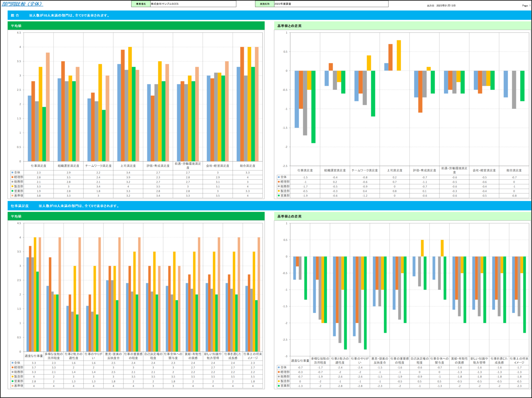
Task: Click 総合満足度 axis label in top-right chart
Action: [x=514, y=170]
